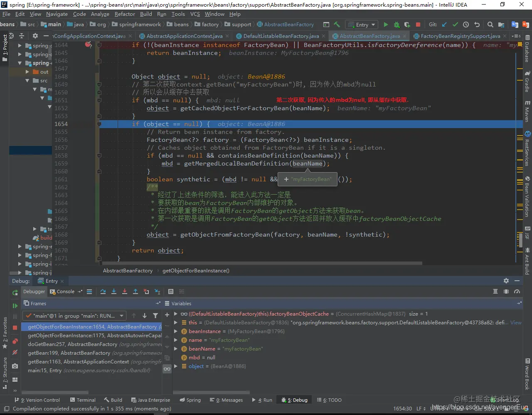Click the Step Into debugger icon
The height and width of the screenshot is (415, 532).
[114, 291]
